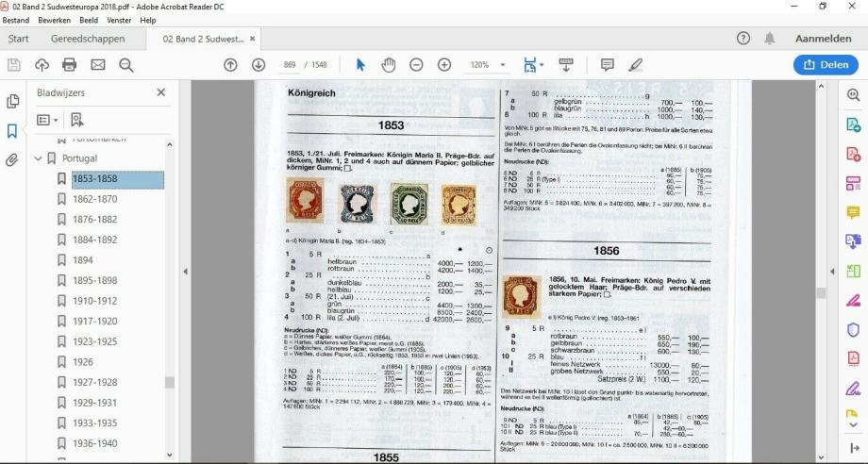Select the 1853-1858 bookmark
This screenshot has width=868, height=464.
pyautogui.click(x=94, y=178)
